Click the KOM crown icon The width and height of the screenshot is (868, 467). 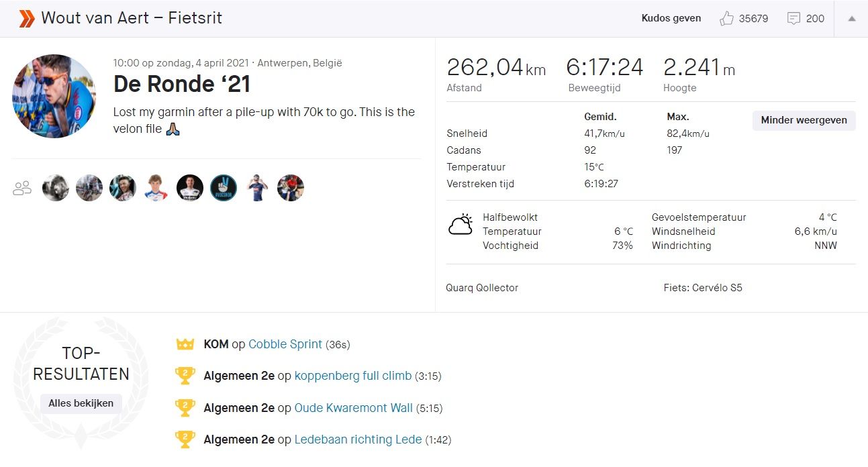[185, 345]
